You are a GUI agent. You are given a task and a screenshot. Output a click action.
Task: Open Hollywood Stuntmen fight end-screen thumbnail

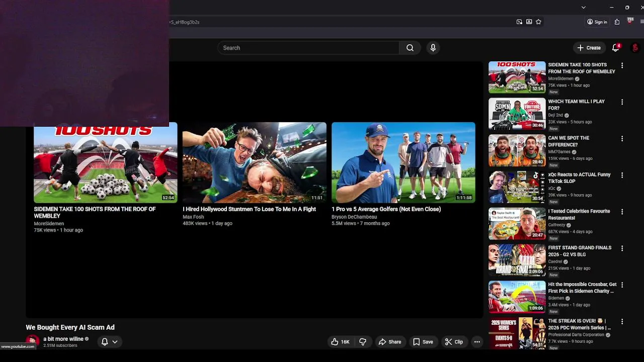tap(255, 162)
